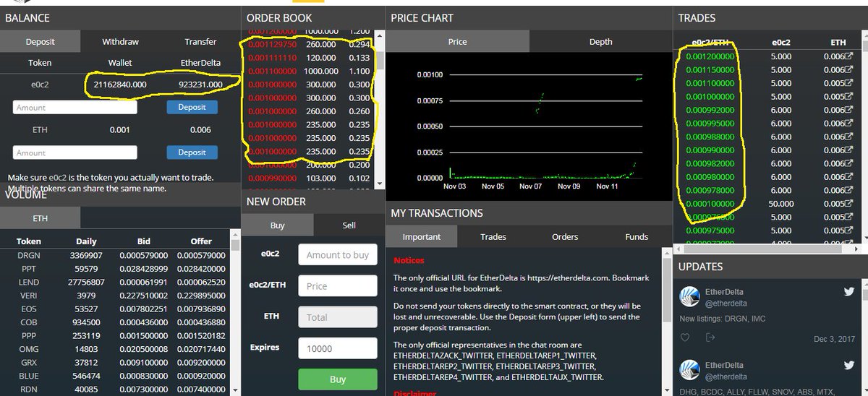Select the DRGN token row in Volume
This screenshot has width=868, height=396.
point(116,255)
